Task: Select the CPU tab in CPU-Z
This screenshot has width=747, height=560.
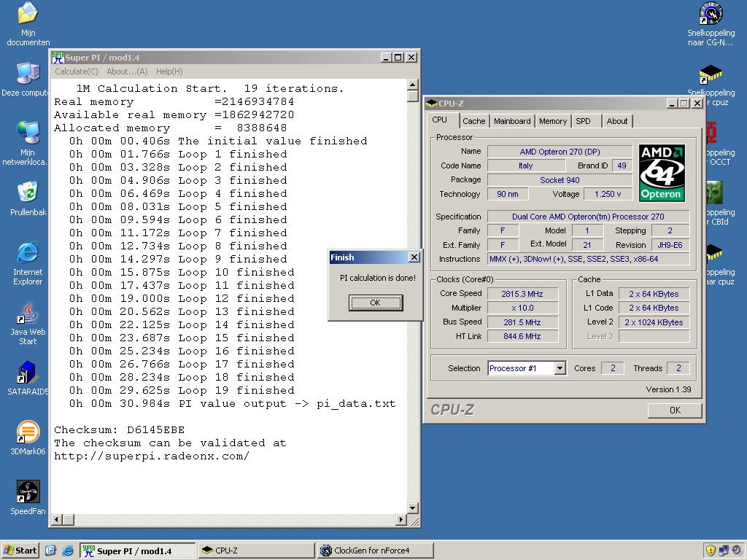Action: pos(439,120)
